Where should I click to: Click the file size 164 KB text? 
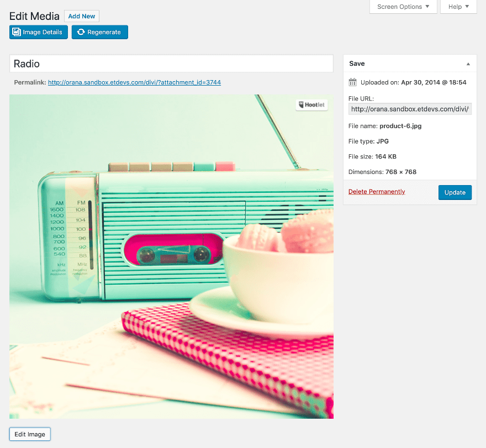click(385, 156)
